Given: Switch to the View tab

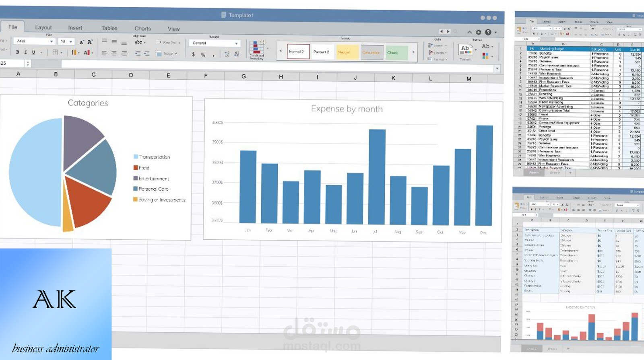Looking at the screenshot, I should (x=173, y=29).
